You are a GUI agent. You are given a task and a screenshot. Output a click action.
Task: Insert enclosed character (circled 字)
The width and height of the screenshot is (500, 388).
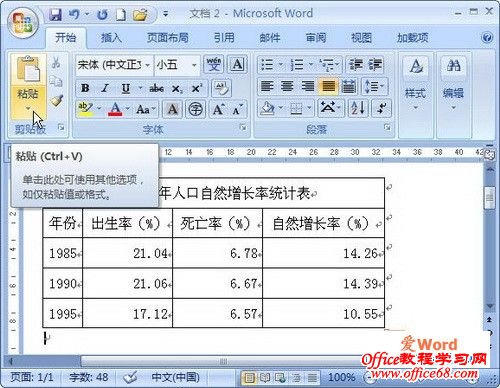[x=195, y=109]
